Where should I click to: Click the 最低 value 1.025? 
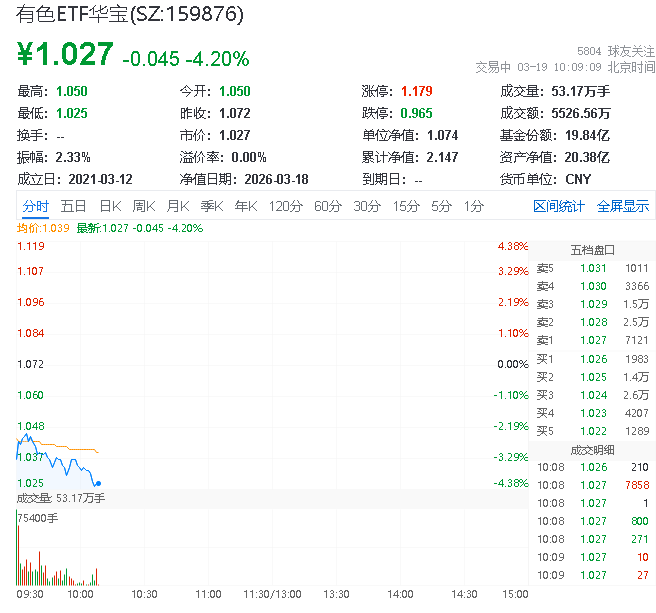pos(72,113)
